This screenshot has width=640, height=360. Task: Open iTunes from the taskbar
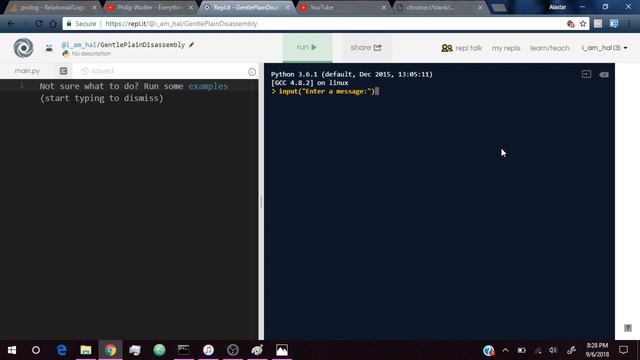point(208,350)
